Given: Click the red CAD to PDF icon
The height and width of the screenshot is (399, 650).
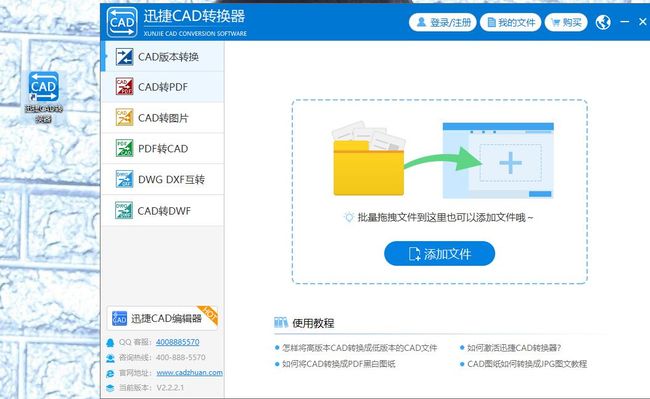Looking at the screenshot, I should (124, 86).
